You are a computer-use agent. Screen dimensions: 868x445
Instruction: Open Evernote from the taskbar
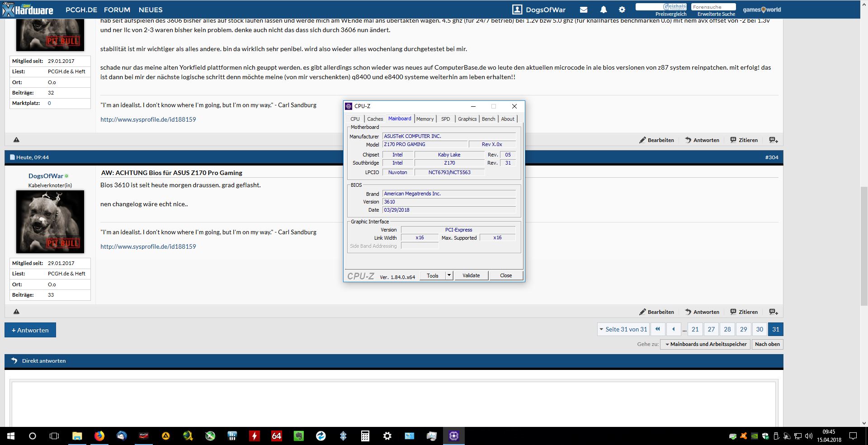coord(299,436)
